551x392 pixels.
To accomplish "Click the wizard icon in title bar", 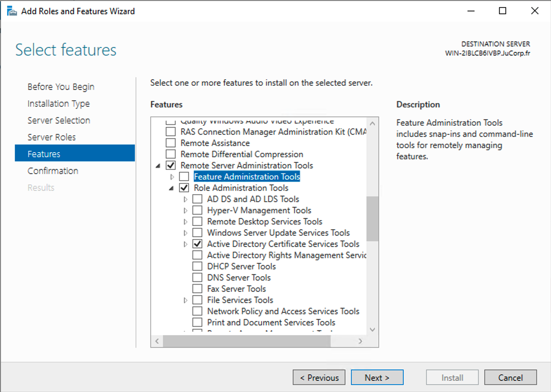I will (12, 11).
